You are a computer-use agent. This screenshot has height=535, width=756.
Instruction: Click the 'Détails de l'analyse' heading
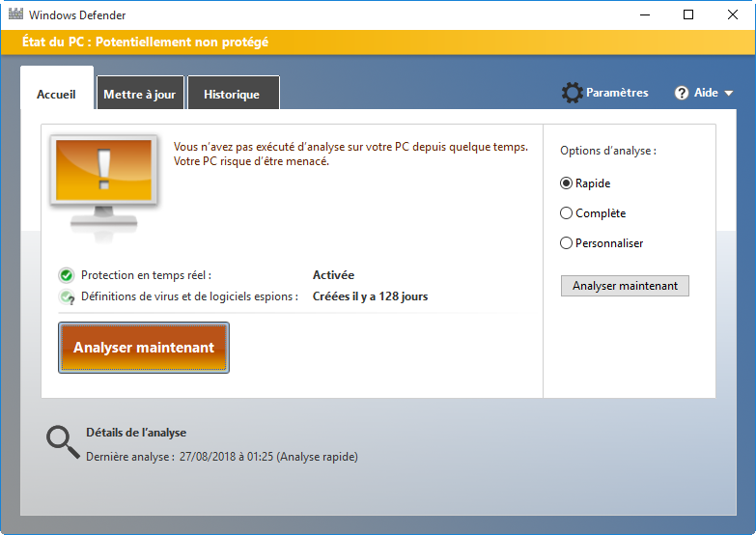pos(136,433)
